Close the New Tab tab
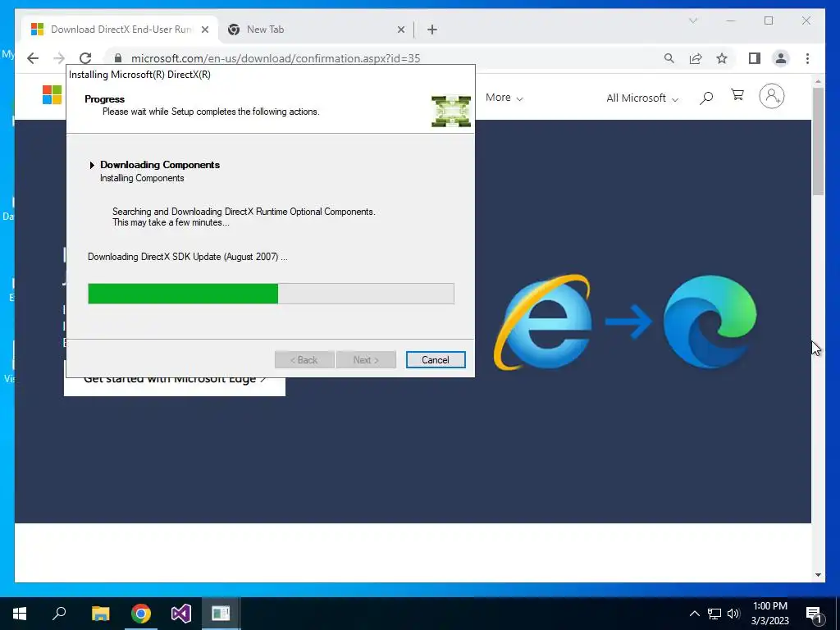Screen dimensions: 840x630 (x=400, y=30)
